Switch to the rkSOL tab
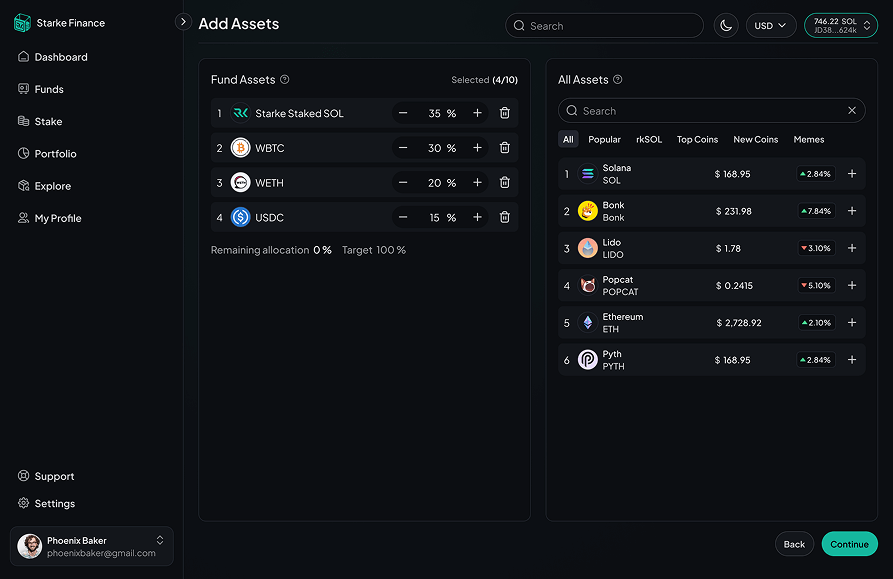 click(x=649, y=139)
